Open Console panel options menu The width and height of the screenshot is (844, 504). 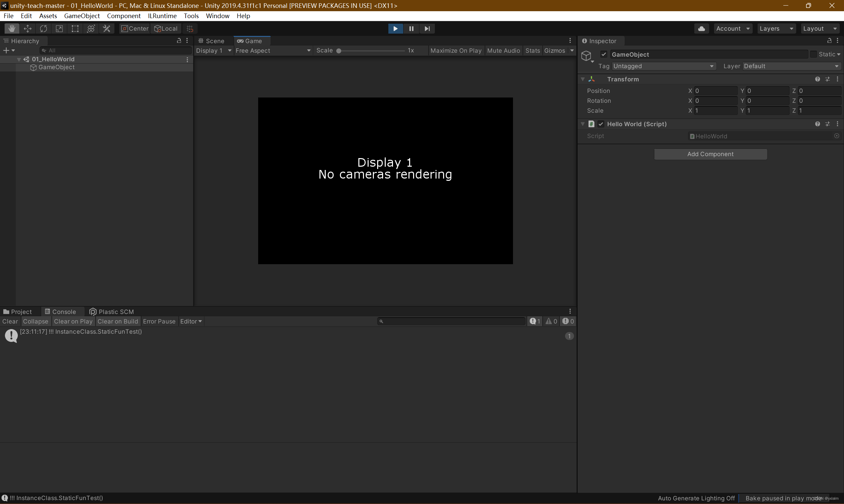point(570,311)
